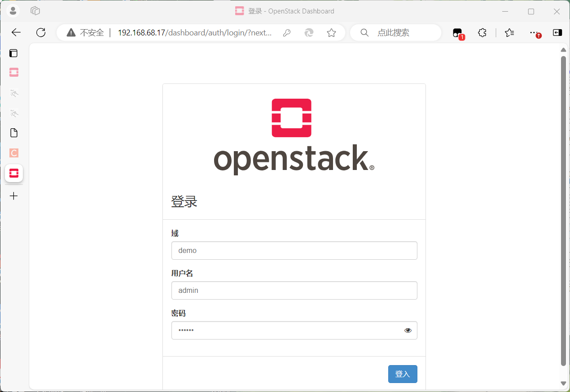Show password using the eye icon
The image size is (570, 392).
point(408,331)
